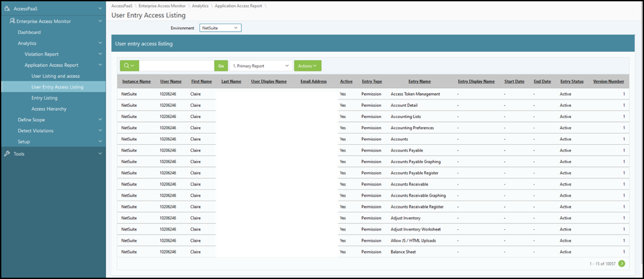
Task: Click the Adjust Inventory Worksheet entry cell
Action: 416,229
